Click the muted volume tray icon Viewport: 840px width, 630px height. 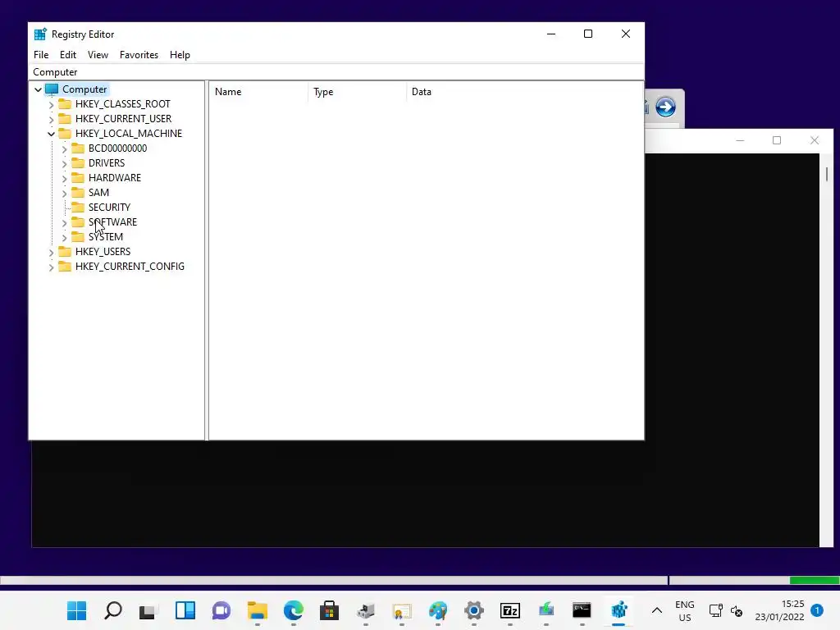pos(737,610)
